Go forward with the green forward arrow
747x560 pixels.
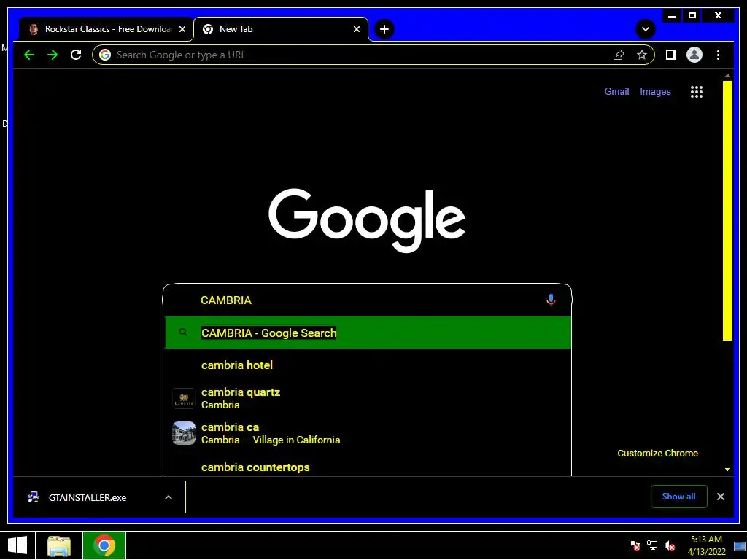click(53, 55)
